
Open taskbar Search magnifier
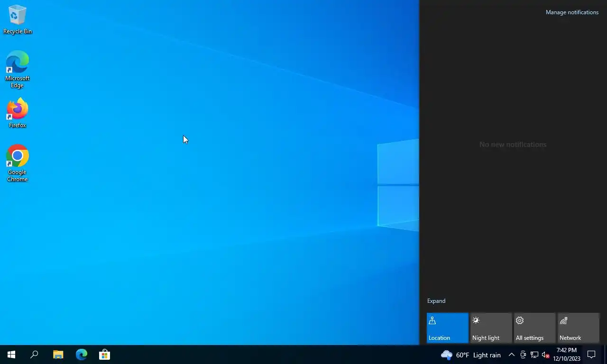point(34,355)
